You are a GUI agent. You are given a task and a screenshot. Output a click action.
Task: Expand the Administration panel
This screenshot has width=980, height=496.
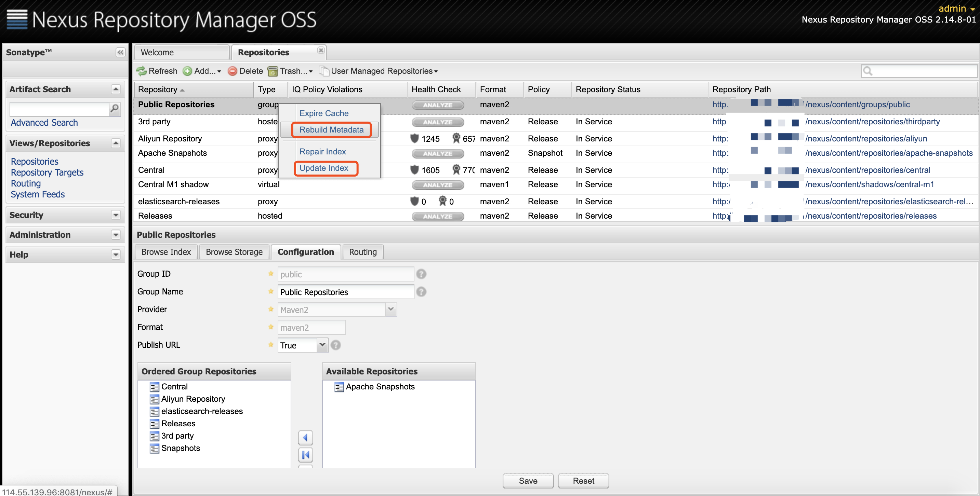point(116,235)
